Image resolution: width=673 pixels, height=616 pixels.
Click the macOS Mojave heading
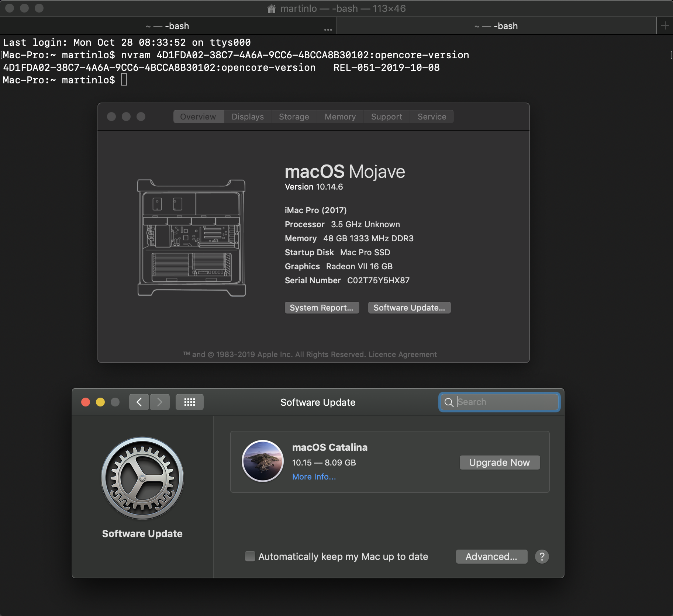coord(345,172)
